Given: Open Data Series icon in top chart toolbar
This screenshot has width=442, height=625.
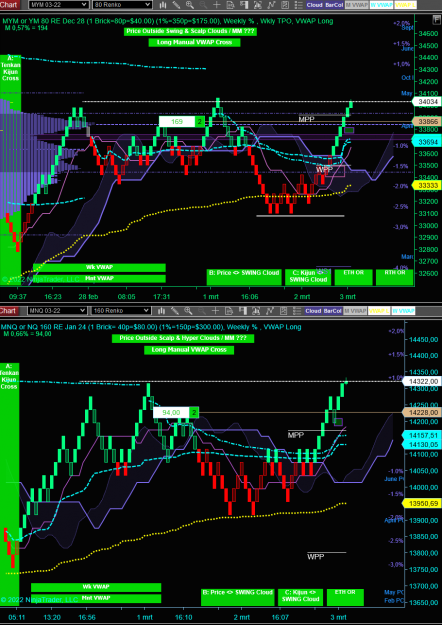Looking at the screenshot, I should click(230, 5).
